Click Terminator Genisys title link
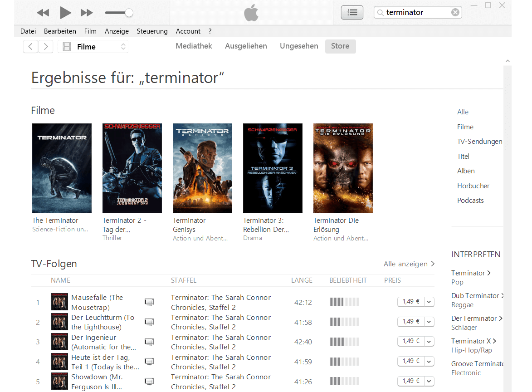Image resolution: width=532 pixels, height=392 pixels. 189,225
